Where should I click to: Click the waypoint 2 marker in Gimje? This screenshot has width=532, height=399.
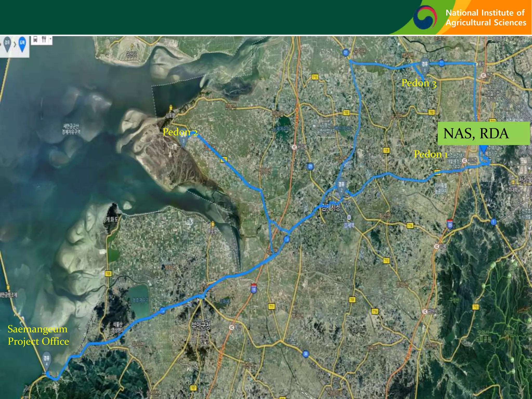tap(341, 187)
